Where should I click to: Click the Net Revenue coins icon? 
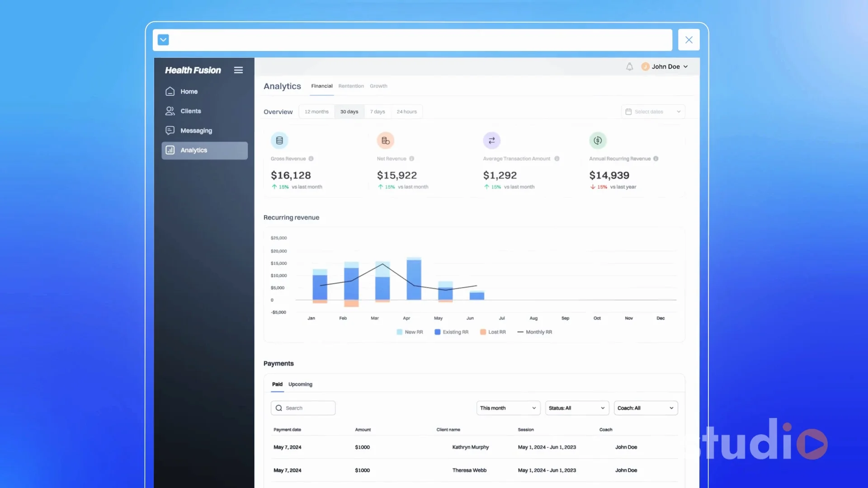385,141
